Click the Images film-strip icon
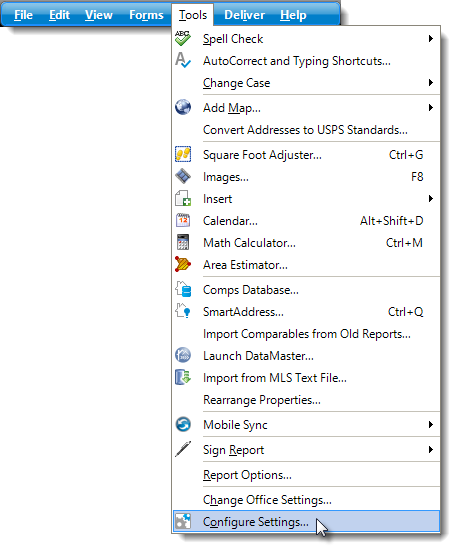 point(183,176)
